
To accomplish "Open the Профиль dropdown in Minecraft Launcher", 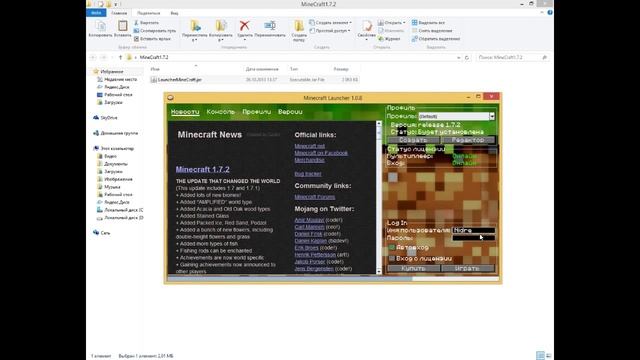I will (x=492, y=116).
